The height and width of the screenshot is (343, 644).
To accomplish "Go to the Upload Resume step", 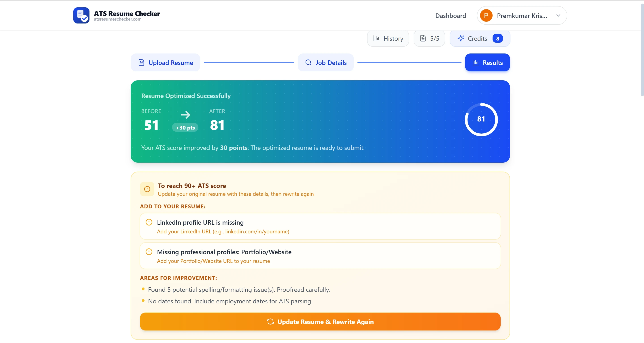I will (165, 62).
